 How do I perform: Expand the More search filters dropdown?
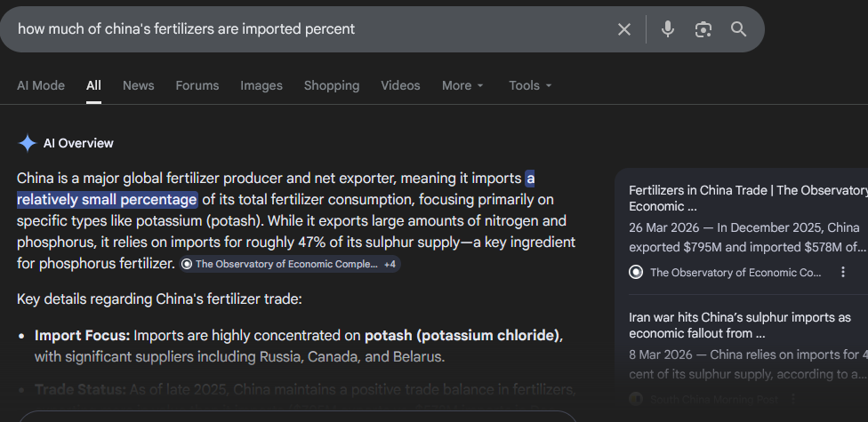coord(462,85)
